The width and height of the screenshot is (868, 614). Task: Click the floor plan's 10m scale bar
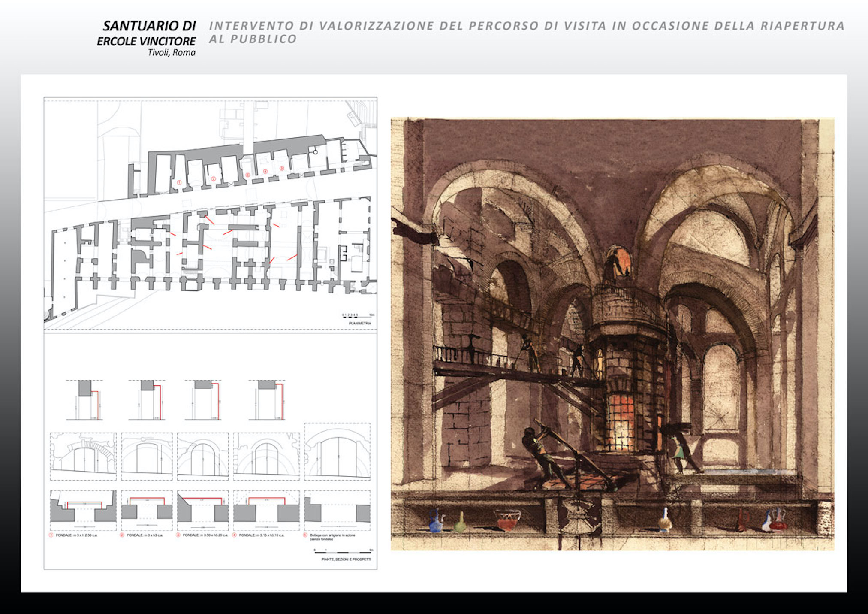coord(357,317)
